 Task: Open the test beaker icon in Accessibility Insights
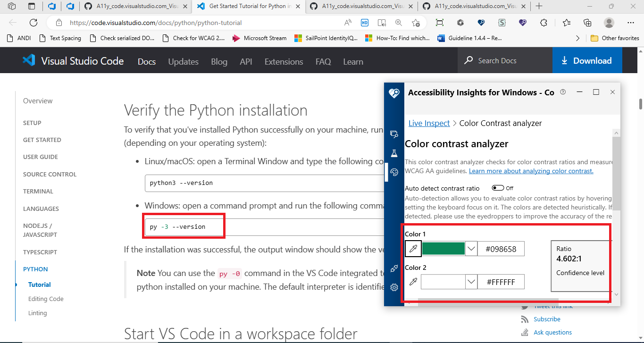point(394,153)
